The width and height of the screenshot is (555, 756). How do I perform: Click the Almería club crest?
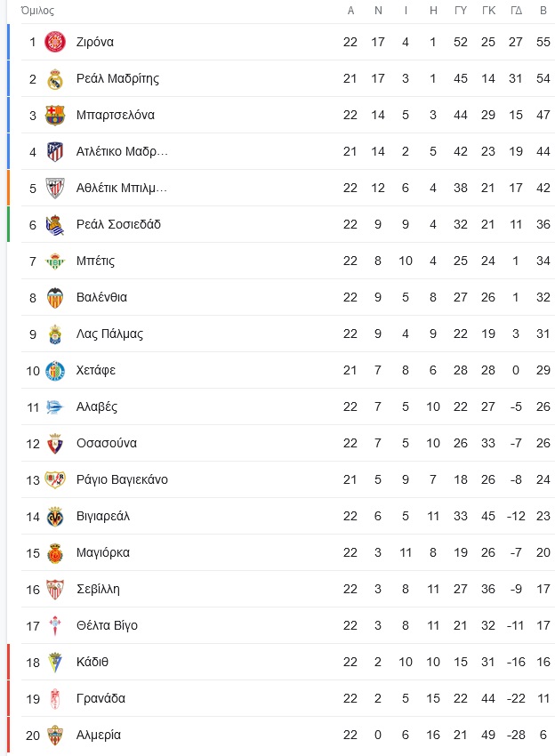pyautogui.click(x=55, y=736)
